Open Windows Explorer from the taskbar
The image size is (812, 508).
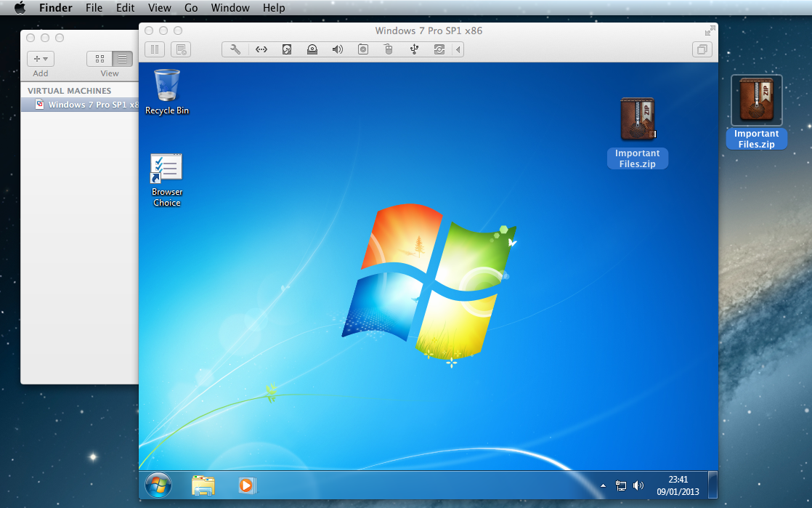[203, 485]
